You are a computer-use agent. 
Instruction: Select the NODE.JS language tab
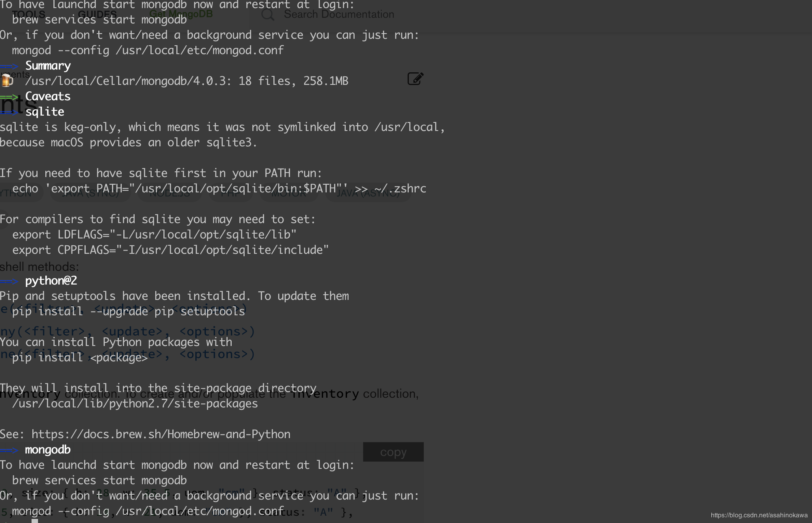tap(169, 193)
